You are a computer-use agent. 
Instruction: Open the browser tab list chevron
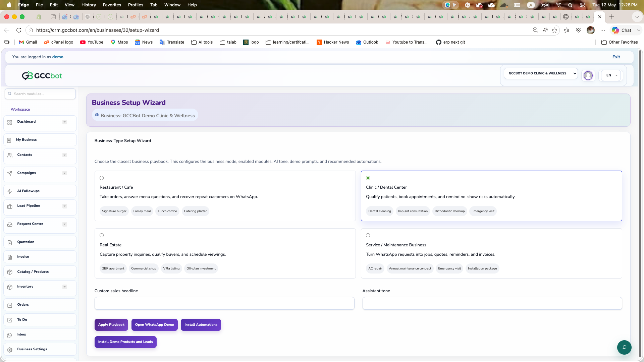[x=637, y=17]
